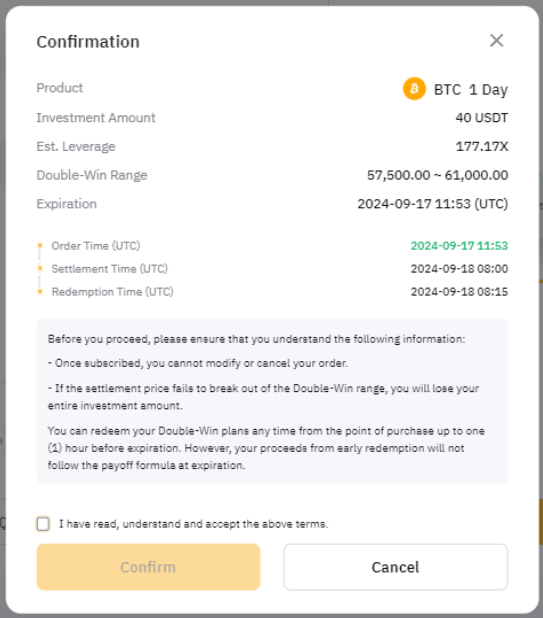
Task: Select the Settlement Time timeline dot
Action: pyautogui.click(x=40, y=268)
